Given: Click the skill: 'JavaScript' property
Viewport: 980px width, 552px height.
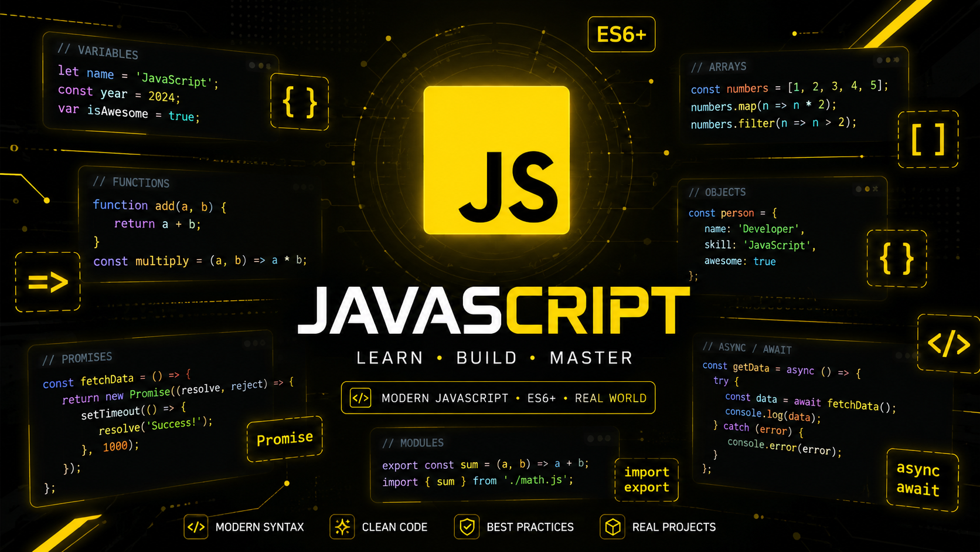Looking at the screenshot, I should (x=760, y=245).
